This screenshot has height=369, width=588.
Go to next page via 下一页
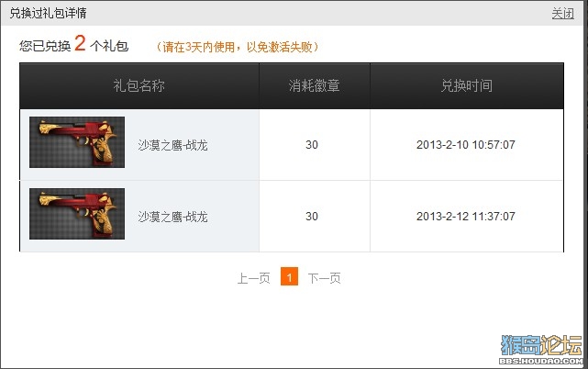[325, 278]
